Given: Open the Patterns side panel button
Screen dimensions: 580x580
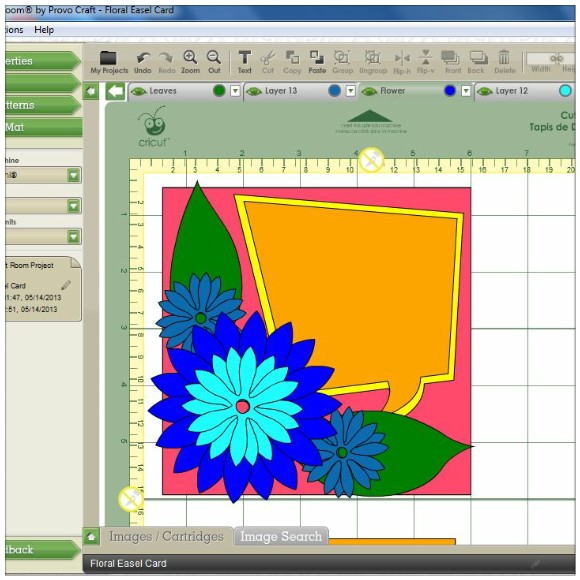Looking at the screenshot, I should (43, 105).
